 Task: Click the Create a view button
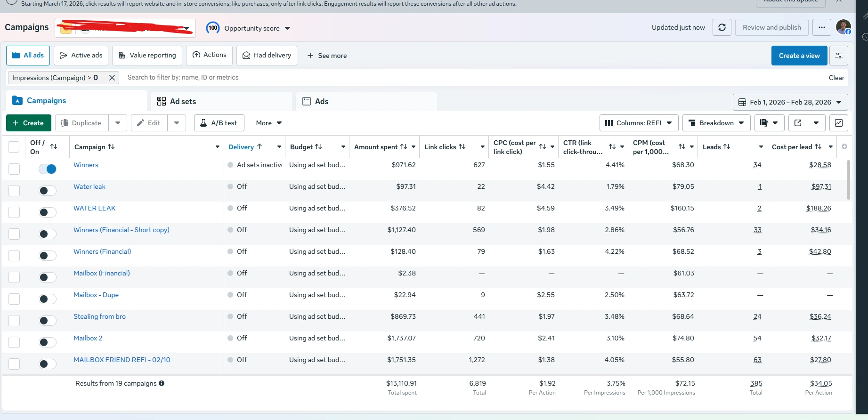(x=799, y=56)
